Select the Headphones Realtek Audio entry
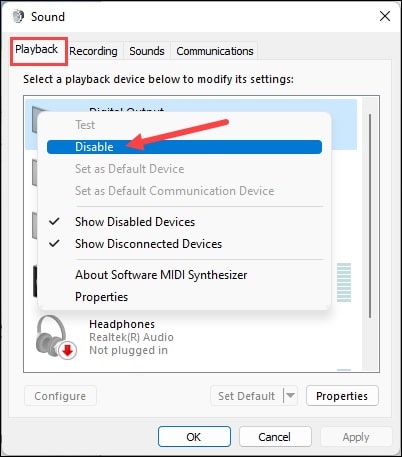This screenshot has height=457, width=402. click(x=193, y=337)
